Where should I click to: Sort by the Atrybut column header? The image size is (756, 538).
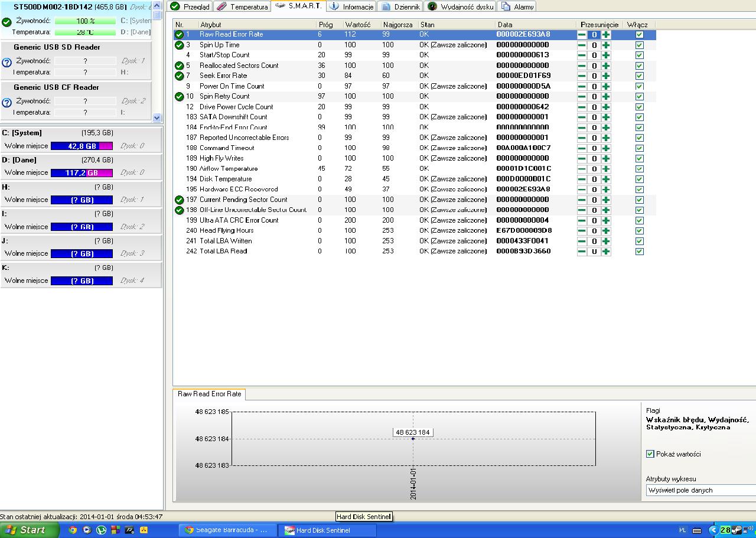pyautogui.click(x=257, y=25)
